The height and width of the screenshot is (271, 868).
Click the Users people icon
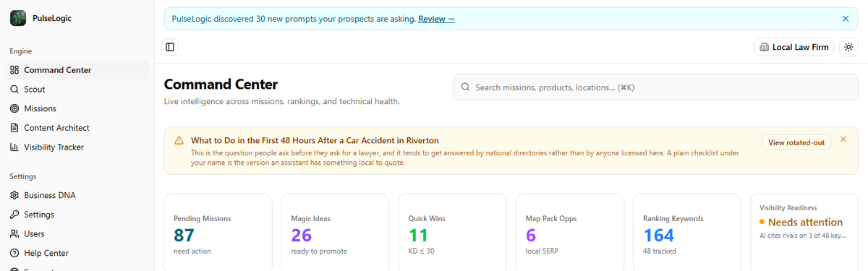[x=14, y=234]
